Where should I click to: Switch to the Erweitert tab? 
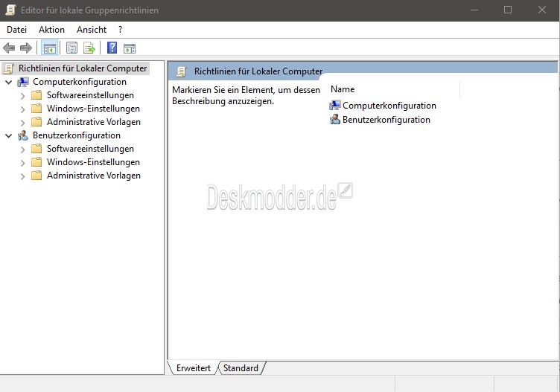click(x=193, y=368)
